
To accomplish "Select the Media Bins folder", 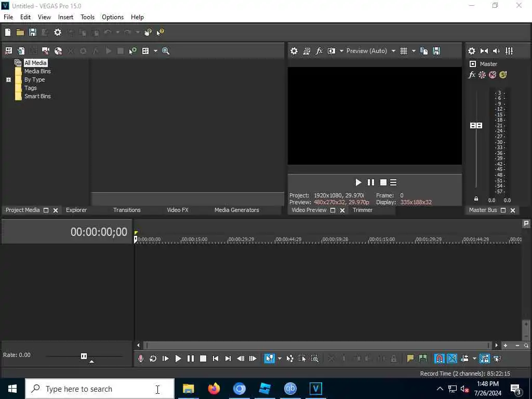I will point(37,71).
